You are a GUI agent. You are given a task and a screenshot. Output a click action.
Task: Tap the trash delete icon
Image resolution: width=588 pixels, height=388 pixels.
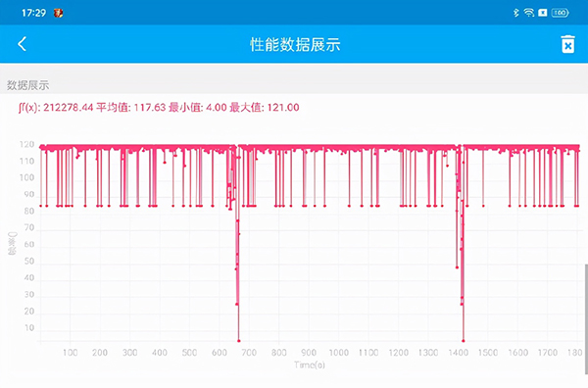point(567,44)
